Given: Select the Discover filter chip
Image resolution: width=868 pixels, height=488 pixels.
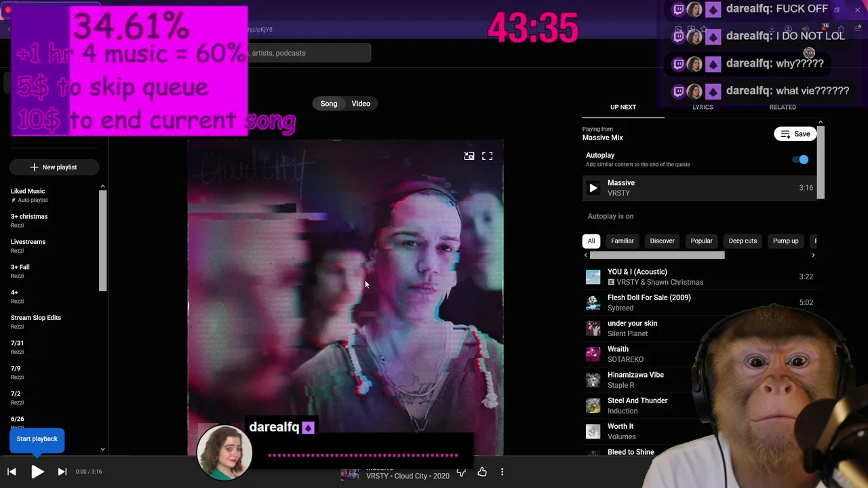Looking at the screenshot, I should click(x=662, y=241).
